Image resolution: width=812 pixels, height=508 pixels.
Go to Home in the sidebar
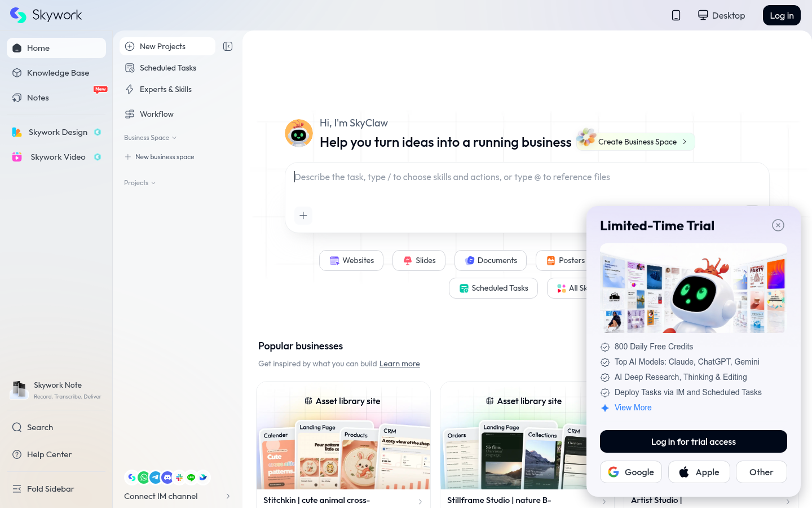click(56, 48)
